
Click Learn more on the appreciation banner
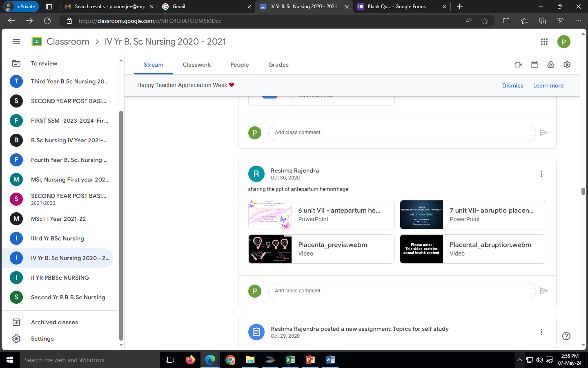pos(548,85)
